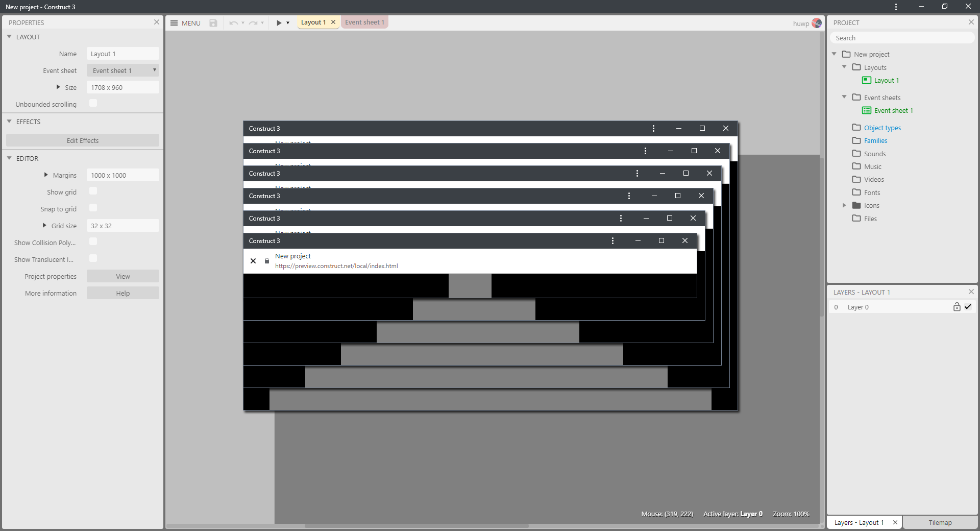Open huwp user account avatar
Image resolution: width=980 pixels, height=531 pixels.
(817, 23)
